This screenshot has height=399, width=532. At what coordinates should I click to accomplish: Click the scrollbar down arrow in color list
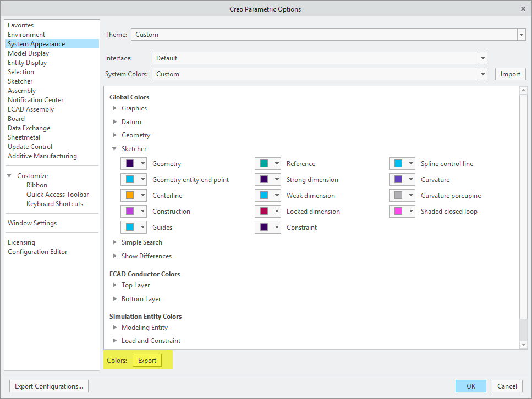click(523, 345)
